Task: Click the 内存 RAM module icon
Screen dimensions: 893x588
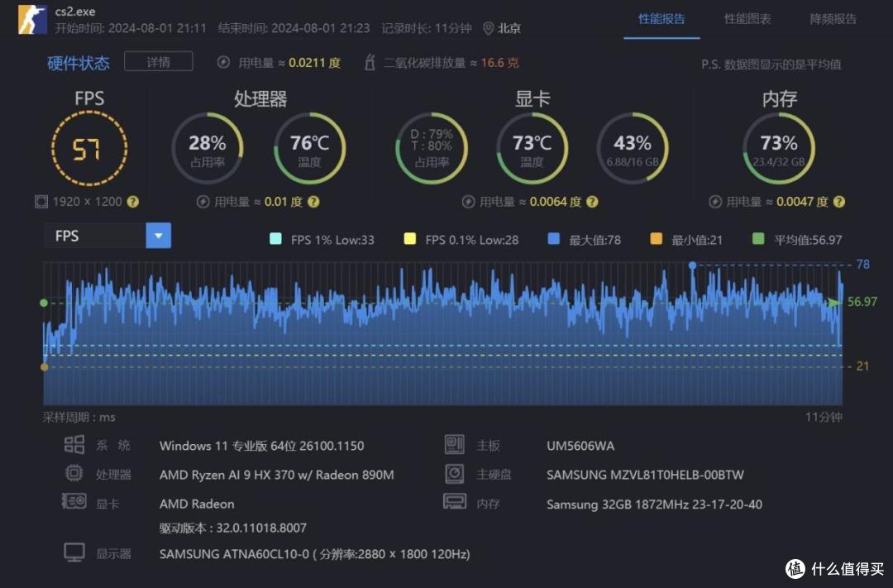Action: [455, 501]
